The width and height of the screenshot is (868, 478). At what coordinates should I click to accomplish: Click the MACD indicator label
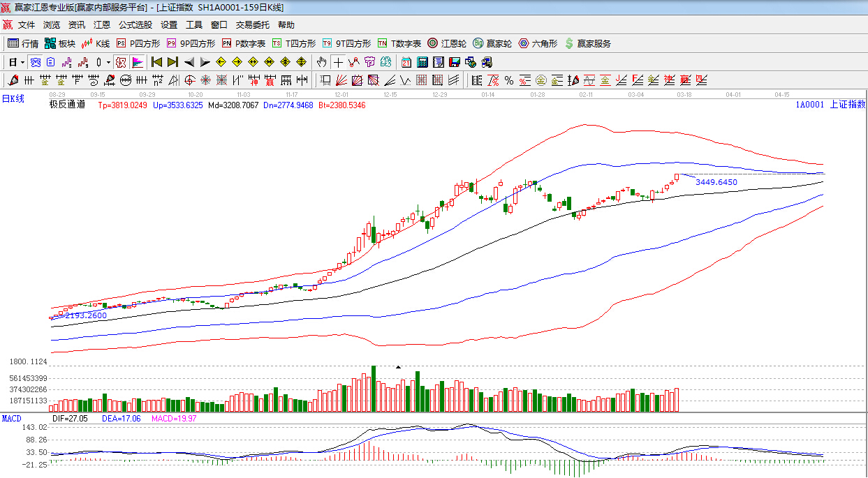point(12,419)
